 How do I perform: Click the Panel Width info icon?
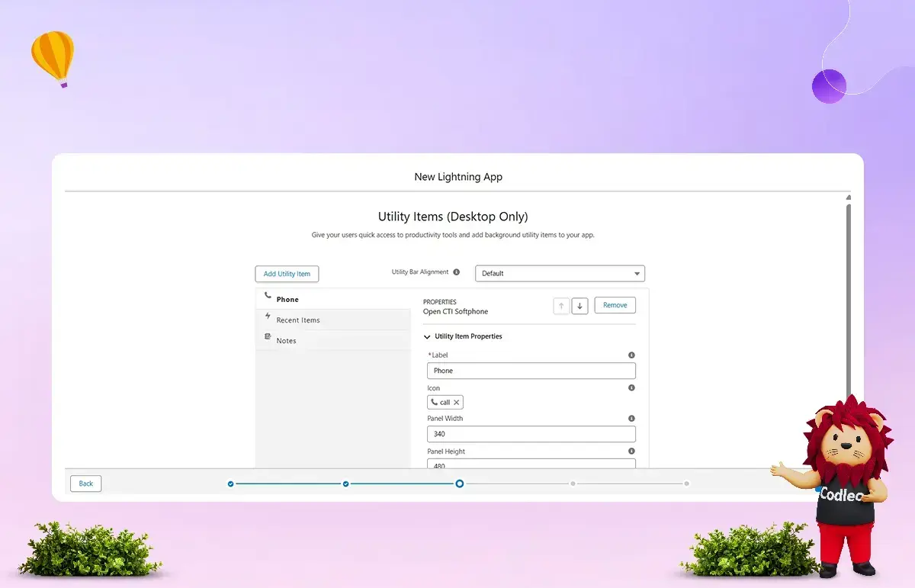pyautogui.click(x=631, y=419)
